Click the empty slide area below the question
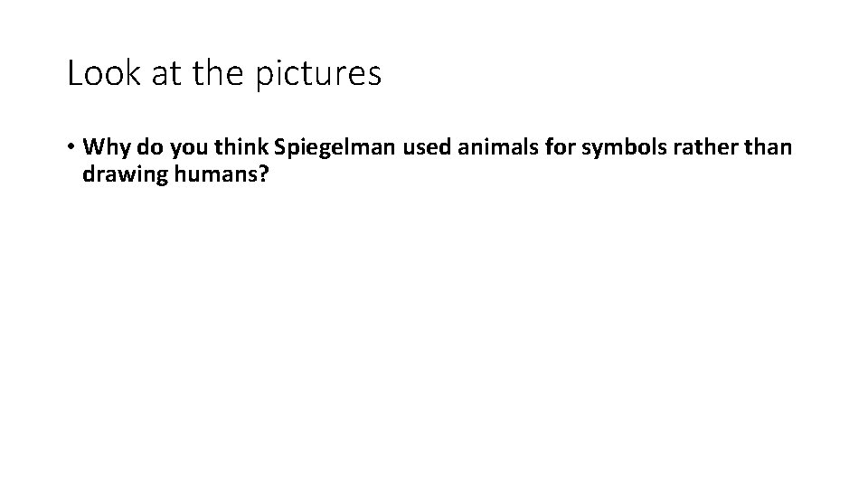Viewport: 868px width, 488px height. coord(434,332)
